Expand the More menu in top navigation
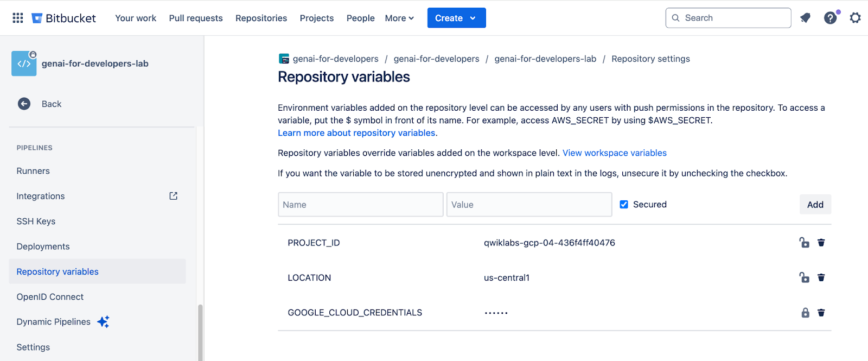Screen dimensions: 868x361 (399, 18)
